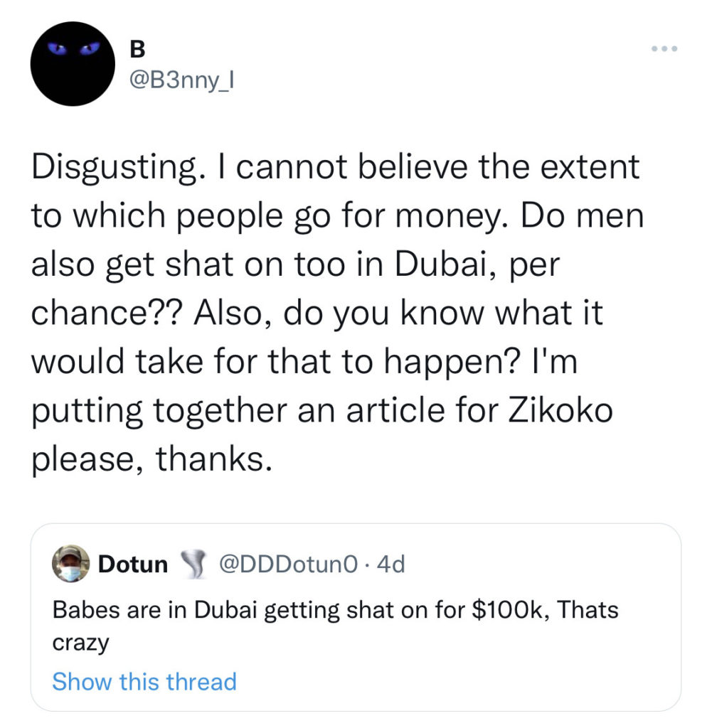
Task: Open Dotun's profile via display name
Action: click(x=133, y=564)
